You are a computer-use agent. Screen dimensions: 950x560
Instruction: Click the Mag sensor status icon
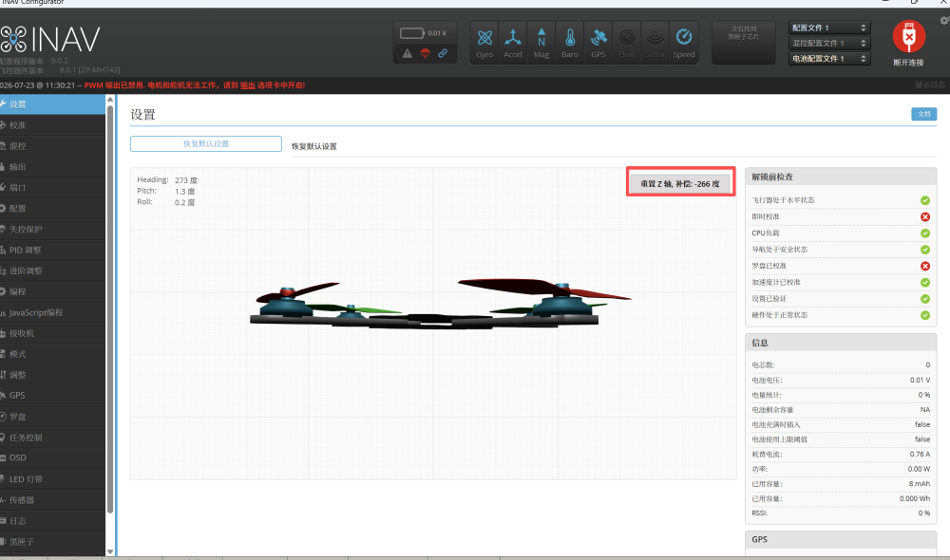tap(541, 43)
